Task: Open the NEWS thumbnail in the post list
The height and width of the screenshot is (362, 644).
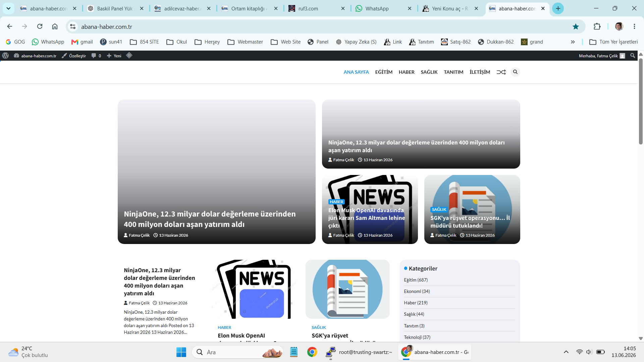Action: coord(254,289)
